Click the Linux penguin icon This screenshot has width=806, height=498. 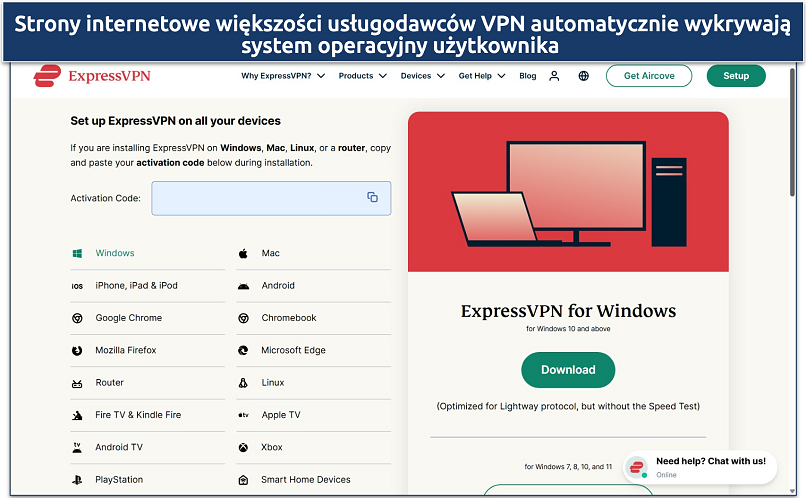pos(243,383)
